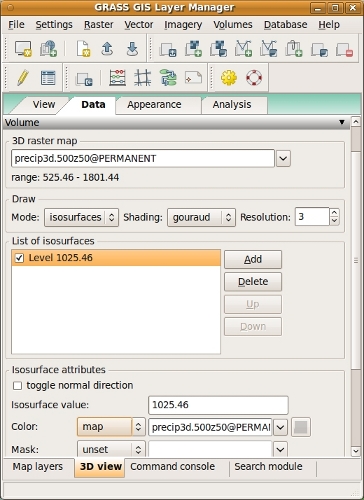
Task: Click the red lifebuoy help icon
Action: pyautogui.click(x=254, y=78)
